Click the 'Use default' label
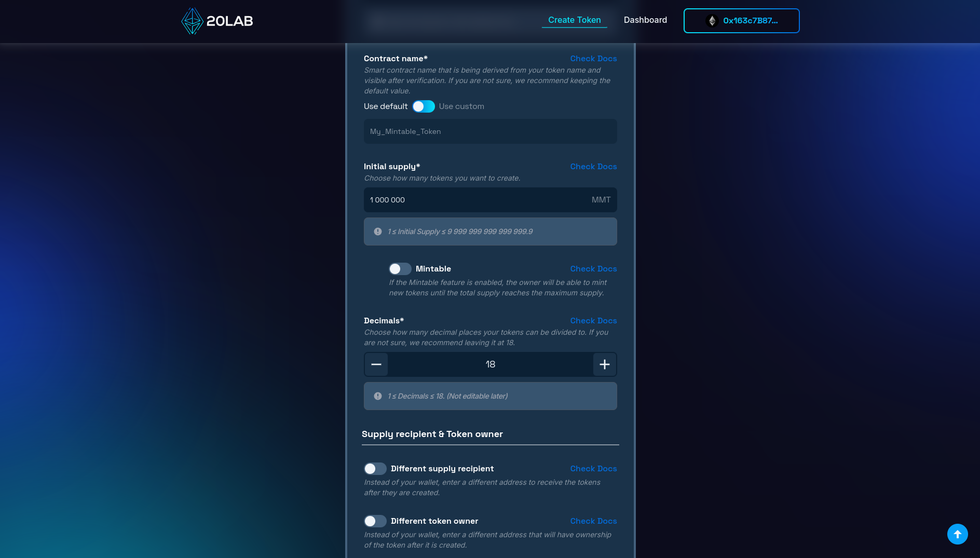The image size is (980, 558). (x=386, y=106)
